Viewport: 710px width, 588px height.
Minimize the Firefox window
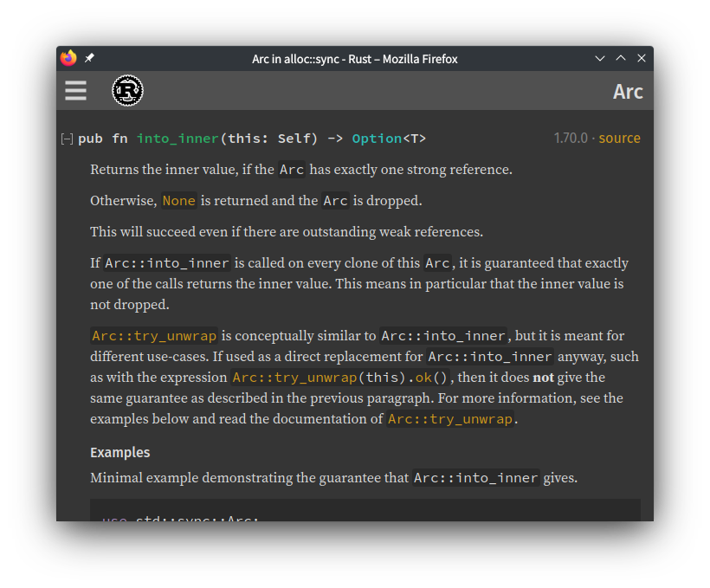coord(600,58)
